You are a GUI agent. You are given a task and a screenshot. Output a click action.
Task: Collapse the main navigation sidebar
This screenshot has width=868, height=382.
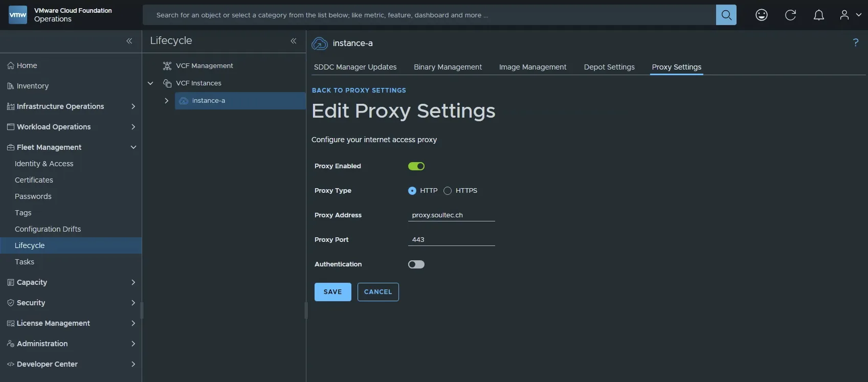tap(129, 41)
